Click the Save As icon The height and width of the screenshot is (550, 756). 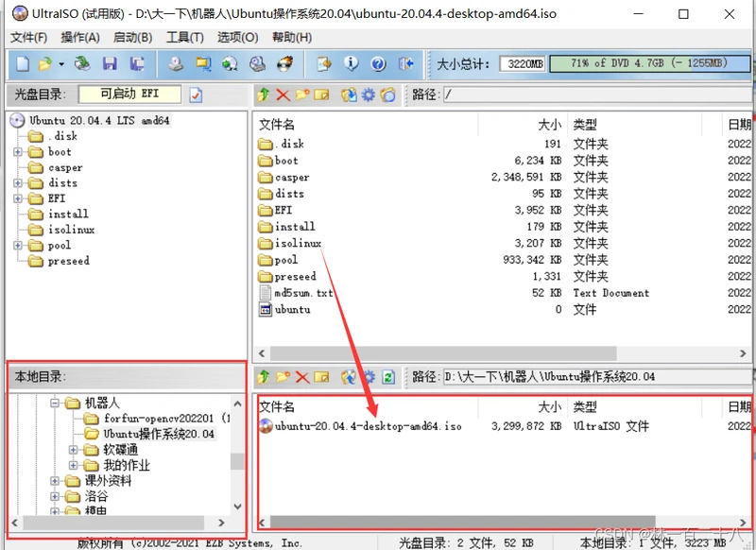[x=137, y=63]
